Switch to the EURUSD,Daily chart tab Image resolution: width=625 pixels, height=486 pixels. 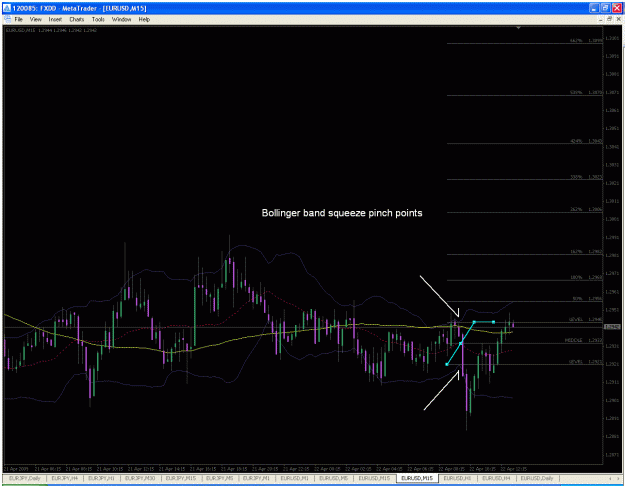[x=537, y=478]
